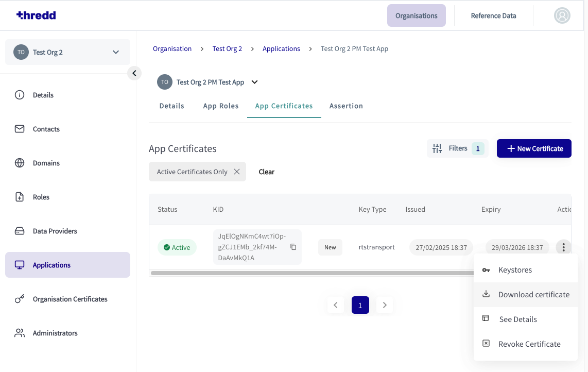588x372 pixels.
Task: Click the KID value JqElOgNKmC4wt7iOp
Action: (x=252, y=247)
